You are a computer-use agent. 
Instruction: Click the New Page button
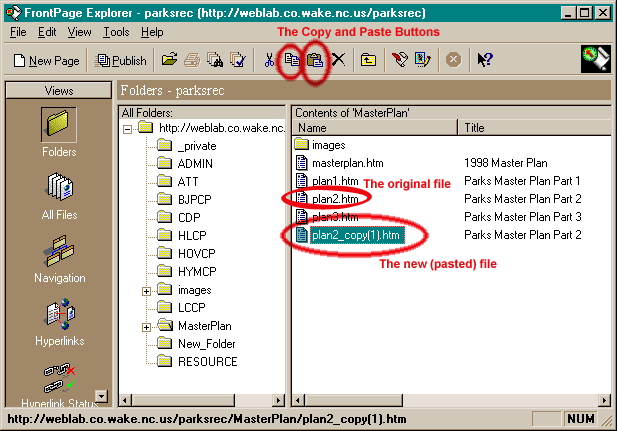tap(47, 60)
